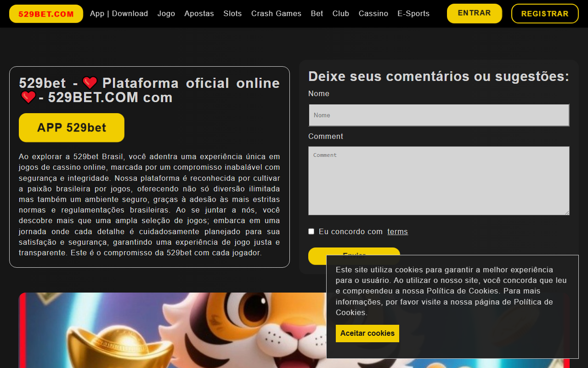This screenshot has height=368, width=588.
Task: Focus the Nome input field
Action: (x=439, y=115)
